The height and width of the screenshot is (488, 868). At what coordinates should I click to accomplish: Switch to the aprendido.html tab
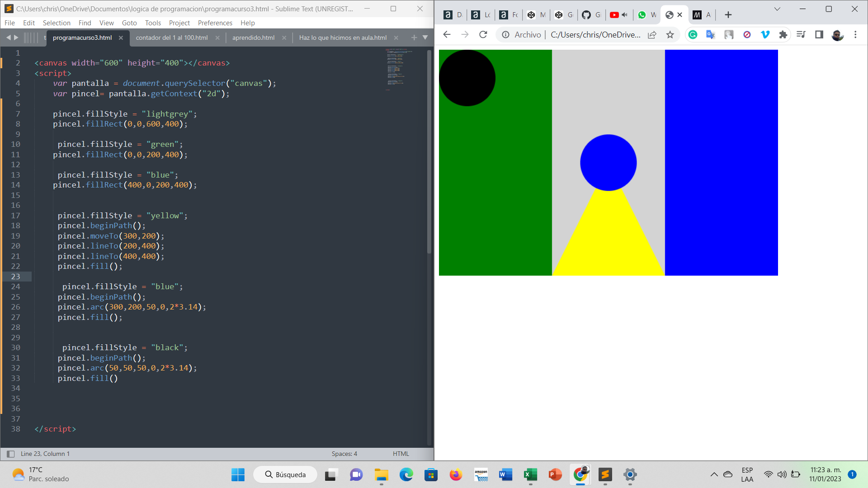[254, 38]
